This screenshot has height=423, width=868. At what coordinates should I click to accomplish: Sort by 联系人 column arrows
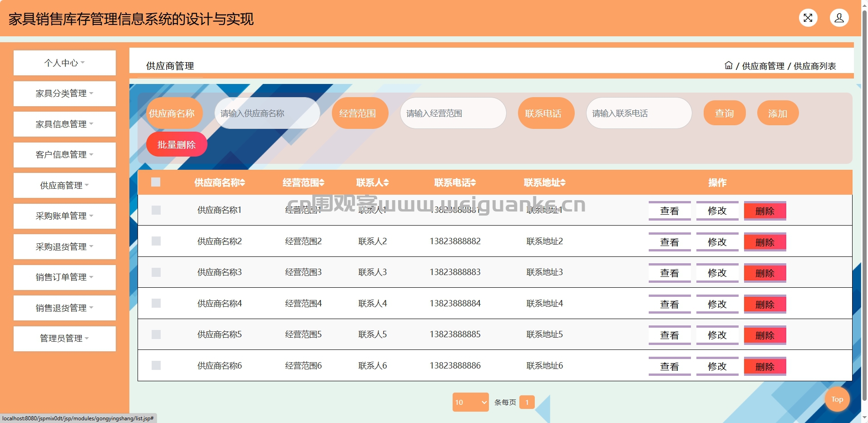pyautogui.click(x=386, y=182)
